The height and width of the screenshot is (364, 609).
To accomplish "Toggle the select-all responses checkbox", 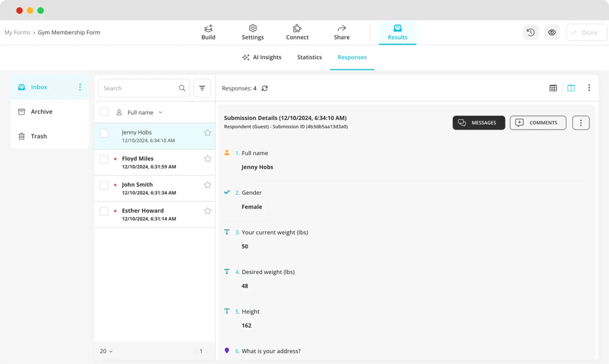I will pyautogui.click(x=104, y=112).
